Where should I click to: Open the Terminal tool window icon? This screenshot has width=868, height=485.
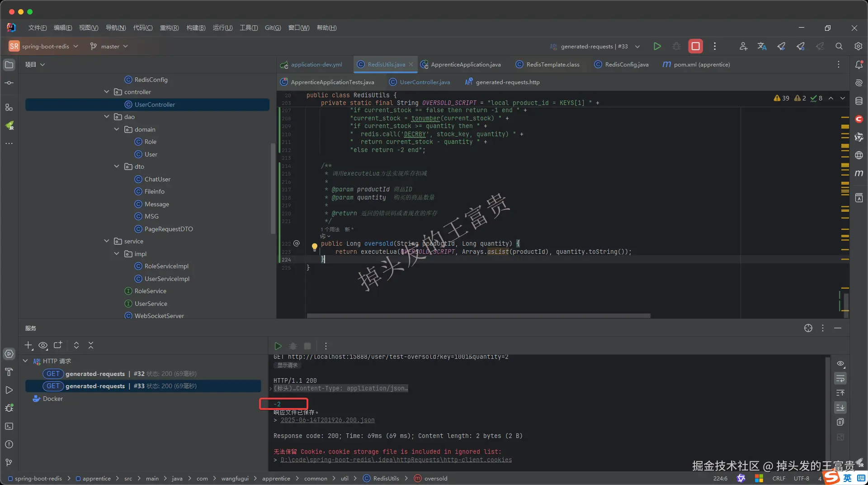[9, 426]
